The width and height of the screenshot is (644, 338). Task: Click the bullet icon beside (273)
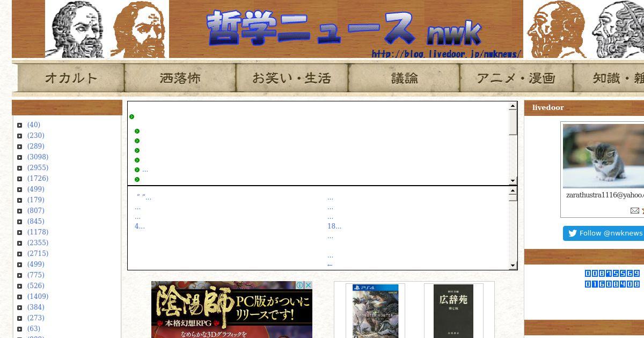click(20, 318)
